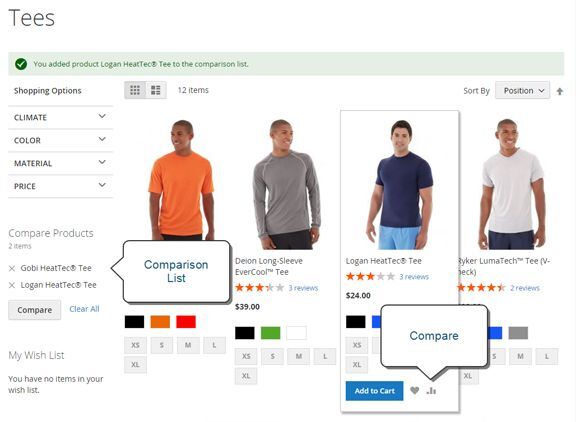
Task: Switch to grid view mode
Action: tap(135, 90)
